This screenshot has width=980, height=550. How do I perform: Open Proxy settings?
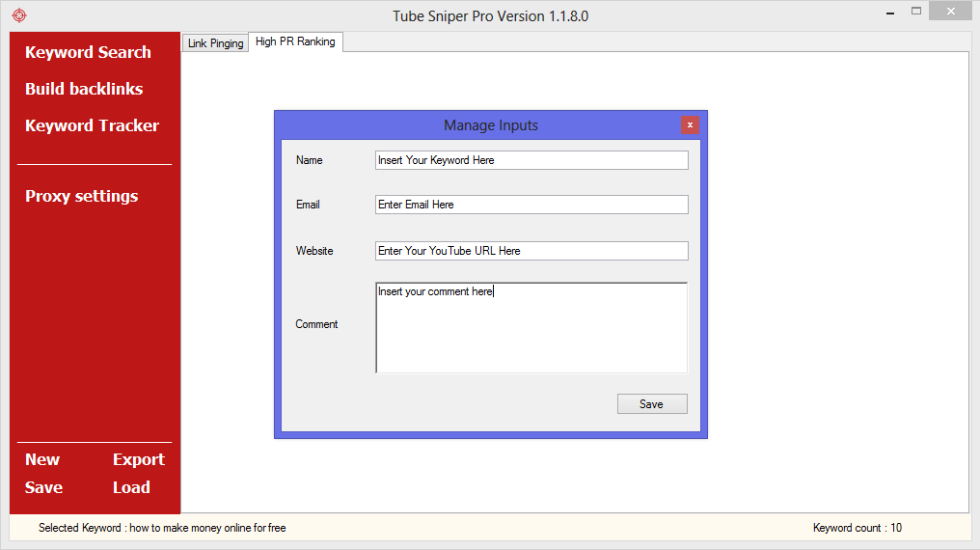(81, 196)
